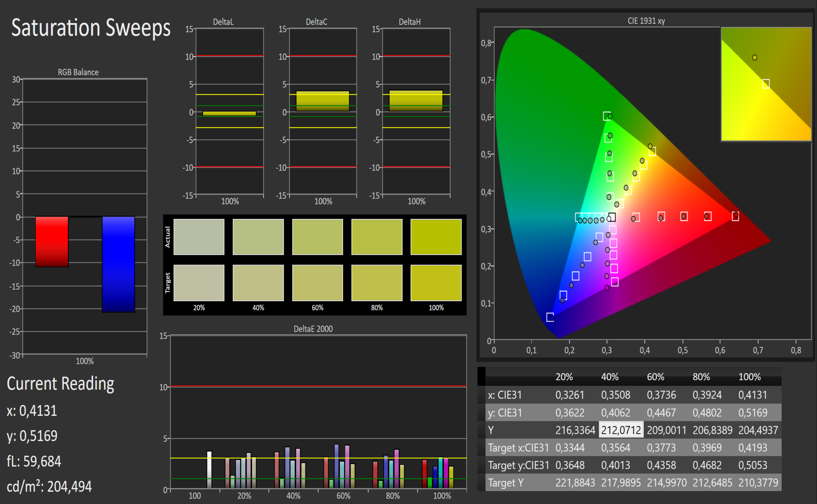Click the DeltaC chart bar
This screenshot has height=504, width=817.
click(x=323, y=101)
